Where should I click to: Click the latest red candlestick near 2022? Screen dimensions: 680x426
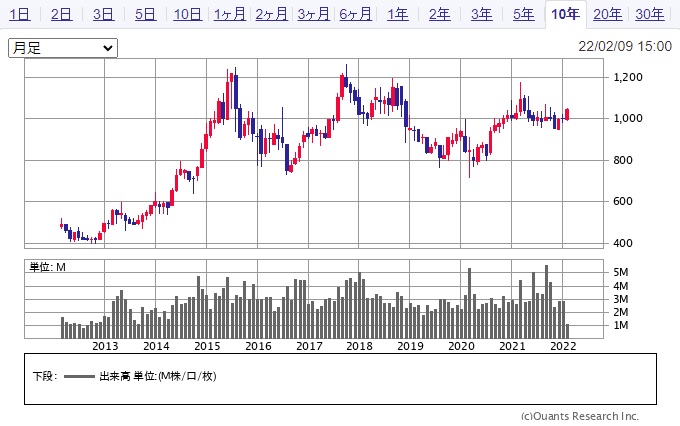click(x=567, y=114)
